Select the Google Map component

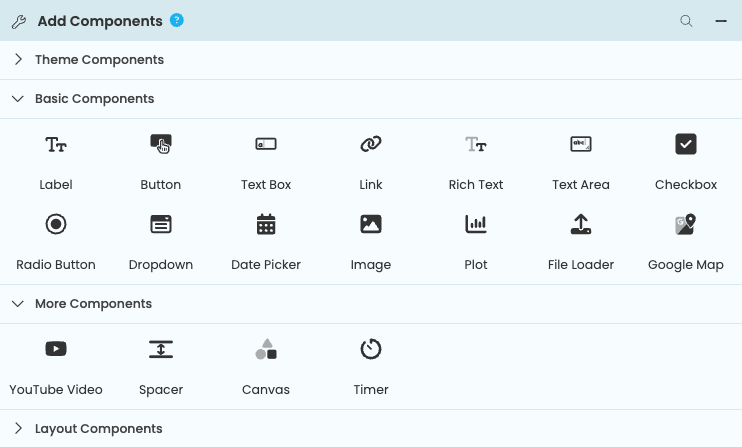click(685, 225)
